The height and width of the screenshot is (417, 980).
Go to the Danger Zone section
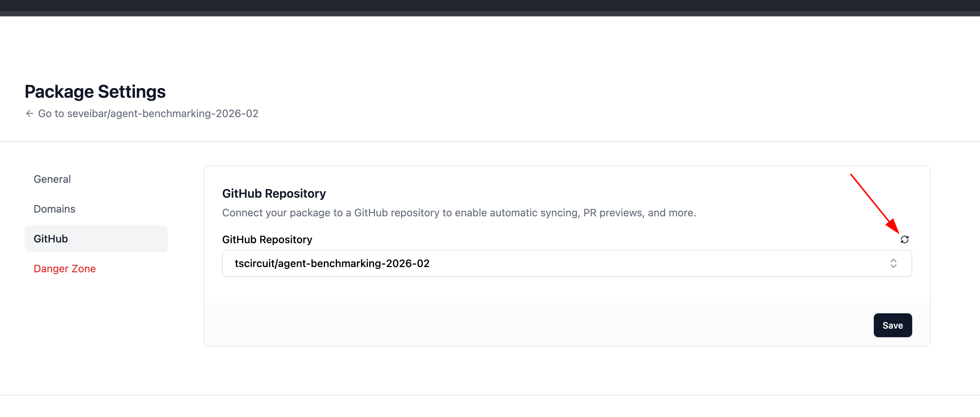65,269
